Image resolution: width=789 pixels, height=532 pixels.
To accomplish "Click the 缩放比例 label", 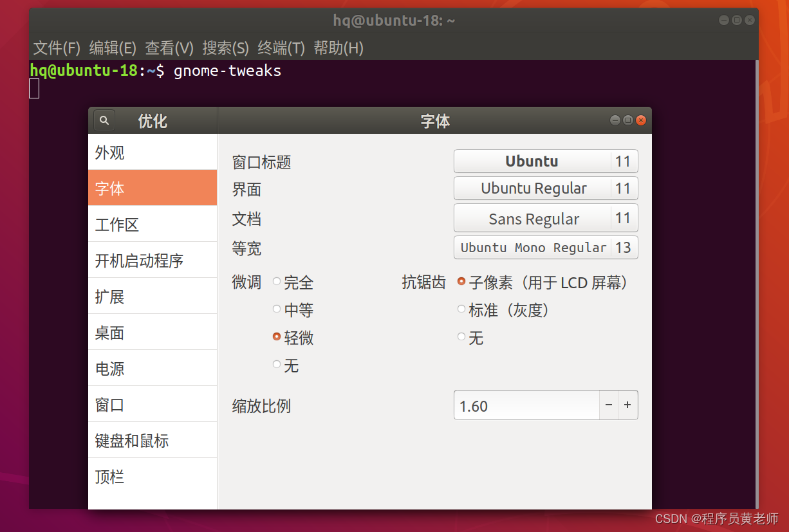I will coord(262,406).
